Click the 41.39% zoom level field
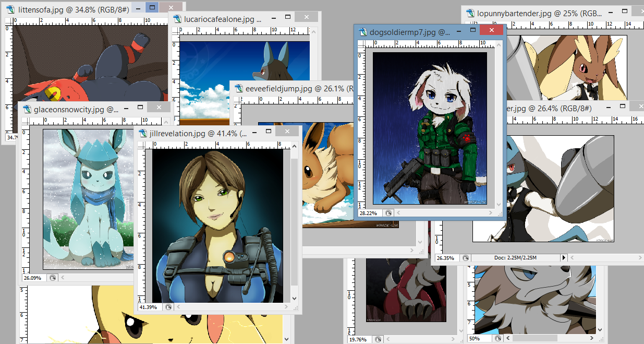This screenshot has height=344, width=644. point(149,307)
